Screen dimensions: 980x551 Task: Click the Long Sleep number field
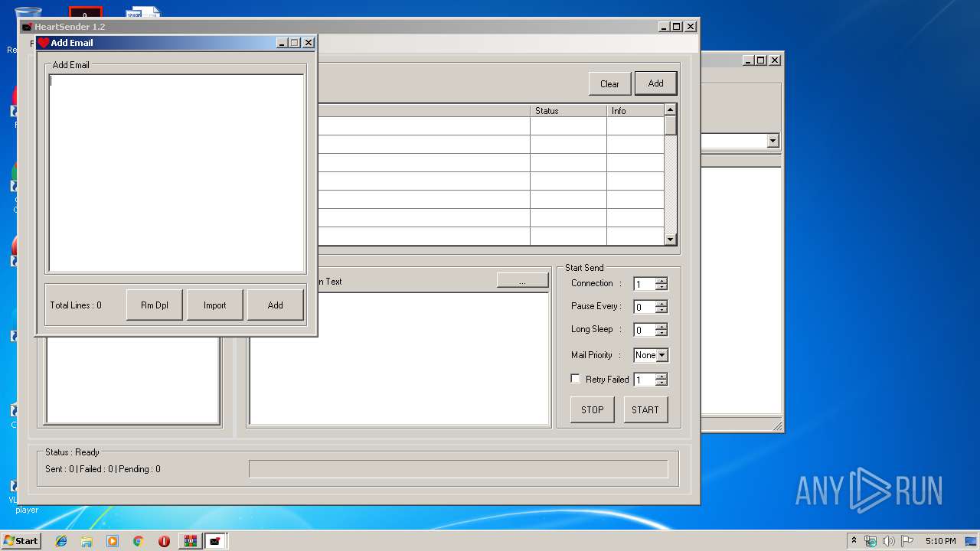point(645,330)
